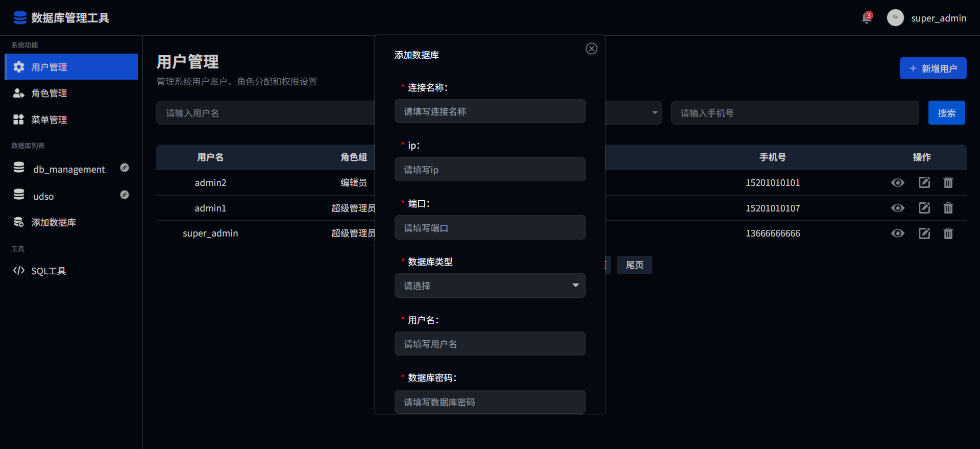View details of user admin2
The image size is (980, 449).
click(897, 182)
